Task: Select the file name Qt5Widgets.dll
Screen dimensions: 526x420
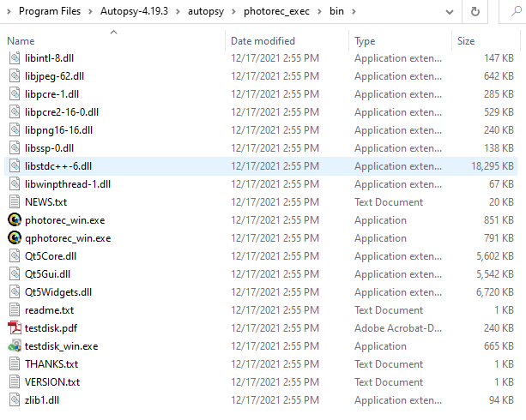Action: point(58,292)
